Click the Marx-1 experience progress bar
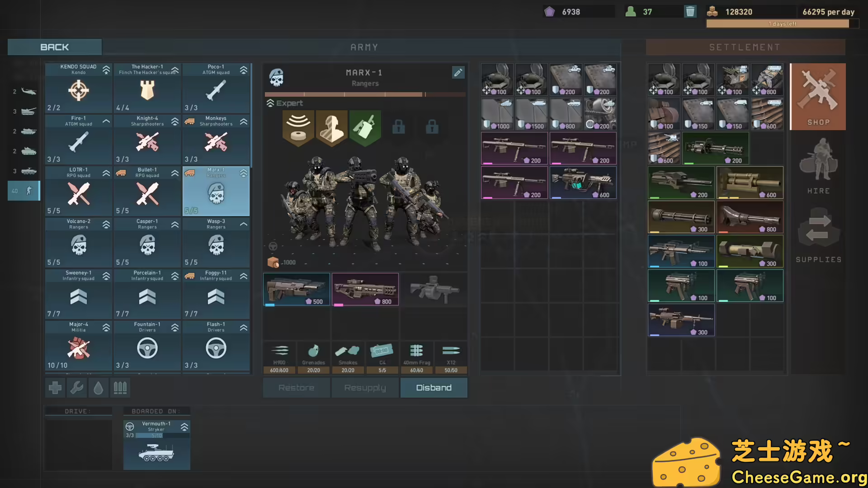 tap(365, 94)
